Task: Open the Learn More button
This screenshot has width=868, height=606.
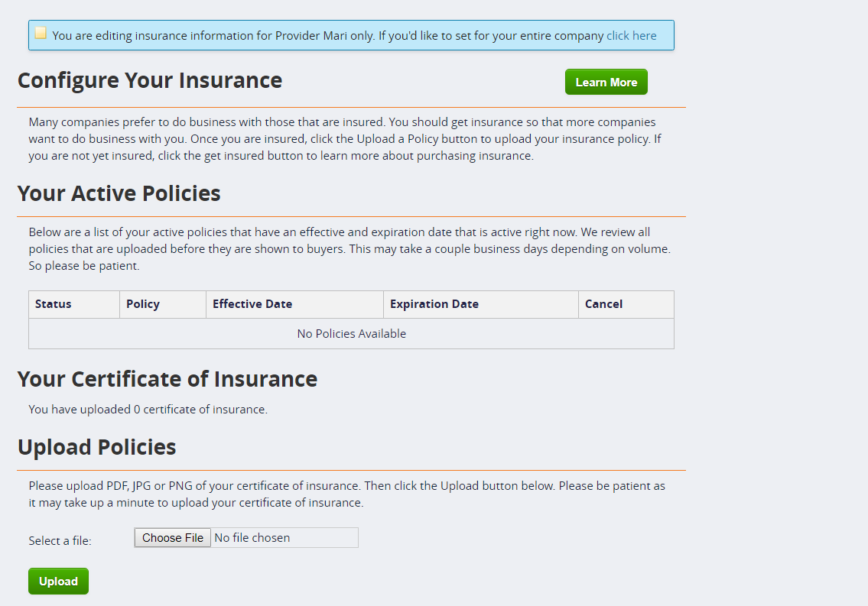Action: click(x=606, y=82)
